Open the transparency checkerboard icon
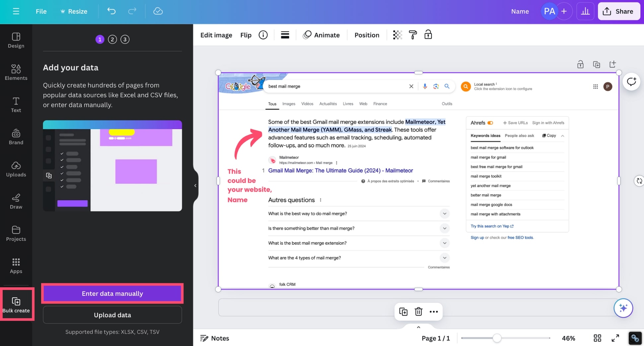Viewport: 644px width, 346px height. pos(397,35)
